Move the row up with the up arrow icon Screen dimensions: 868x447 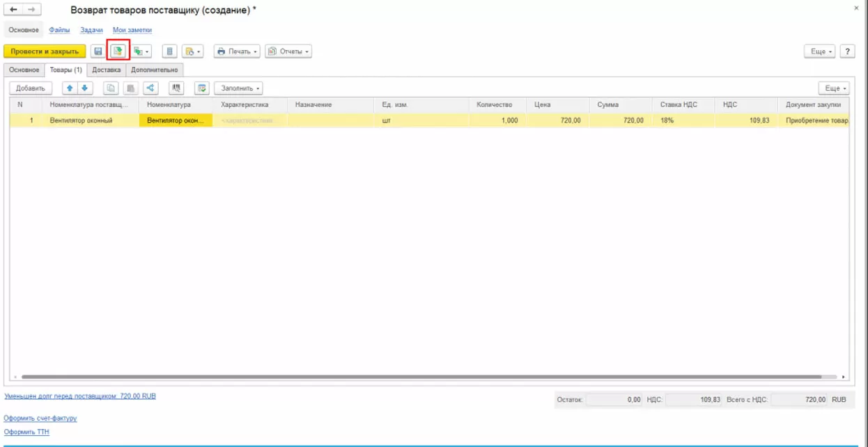click(70, 88)
